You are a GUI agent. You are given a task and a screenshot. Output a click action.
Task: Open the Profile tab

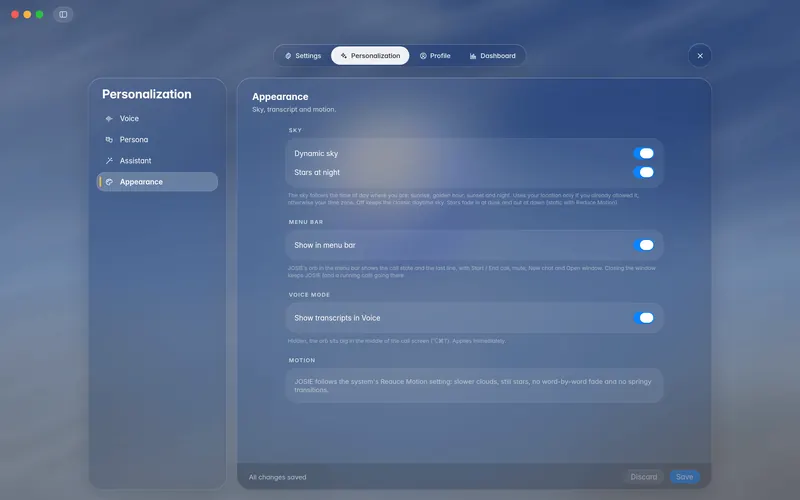tap(435, 56)
